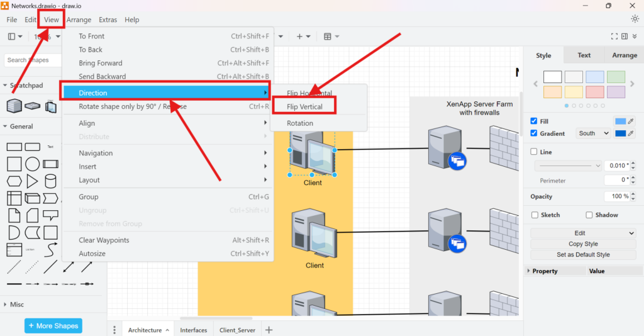Pick the server stack icon in Scratchpad
Image resolution: width=644 pixels, height=336 pixels.
(14, 106)
